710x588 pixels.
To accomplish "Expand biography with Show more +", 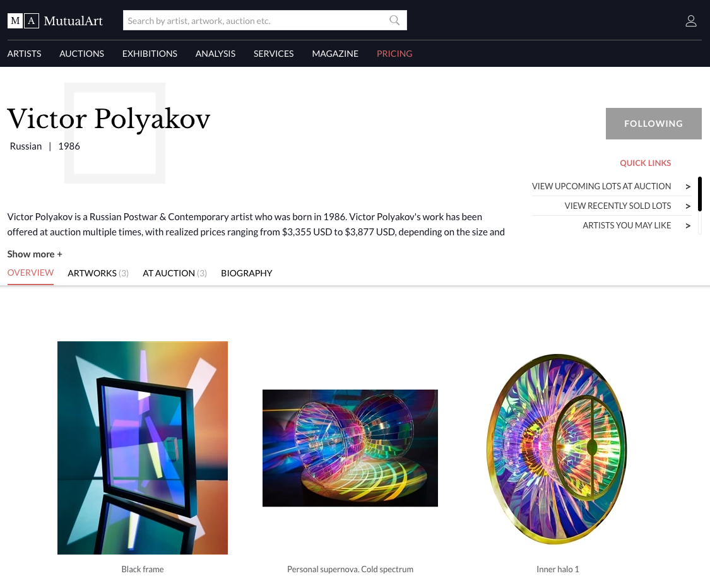I will pyautogui.click(x=35, y=254).
